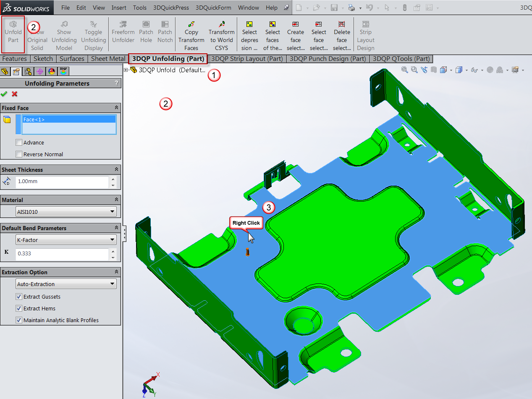Collapse the Sheet Thickness section
This screenshot has width=532, height=399.
coord(117,170)
